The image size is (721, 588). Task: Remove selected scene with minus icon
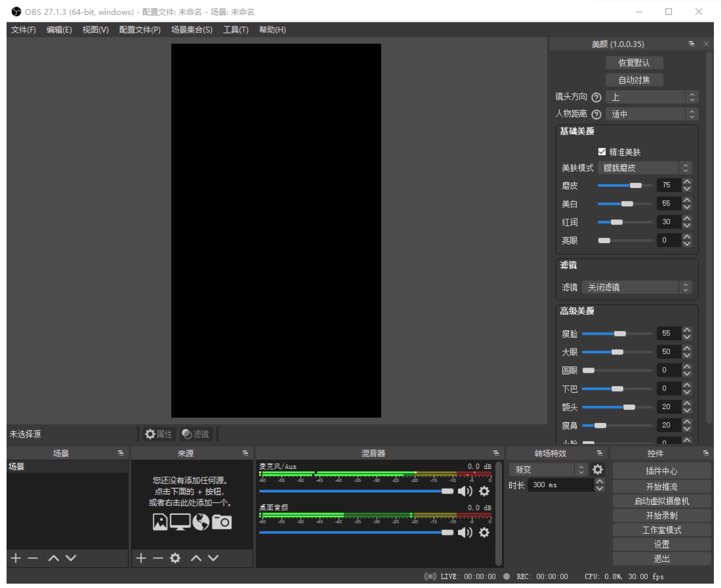pos(33,558)
